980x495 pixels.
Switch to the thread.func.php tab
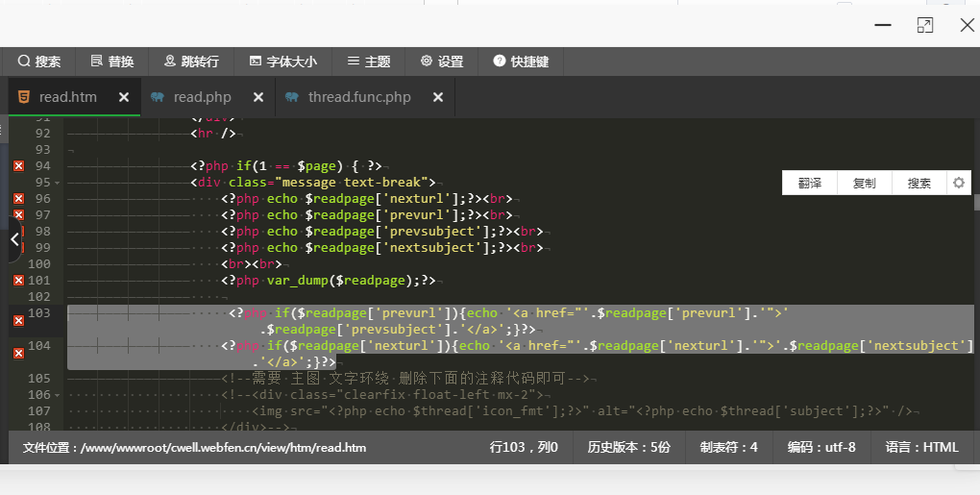click(358, 97)
